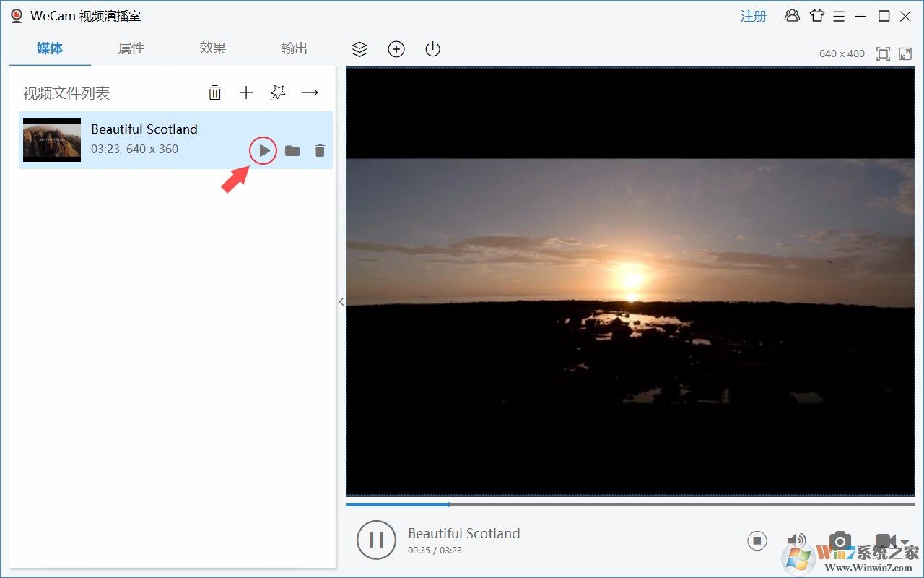Viewport: 924px width, 578px height.
Task: Click the fullscreen preview icon
Action: pyautogui.click(x=905, y=53)
